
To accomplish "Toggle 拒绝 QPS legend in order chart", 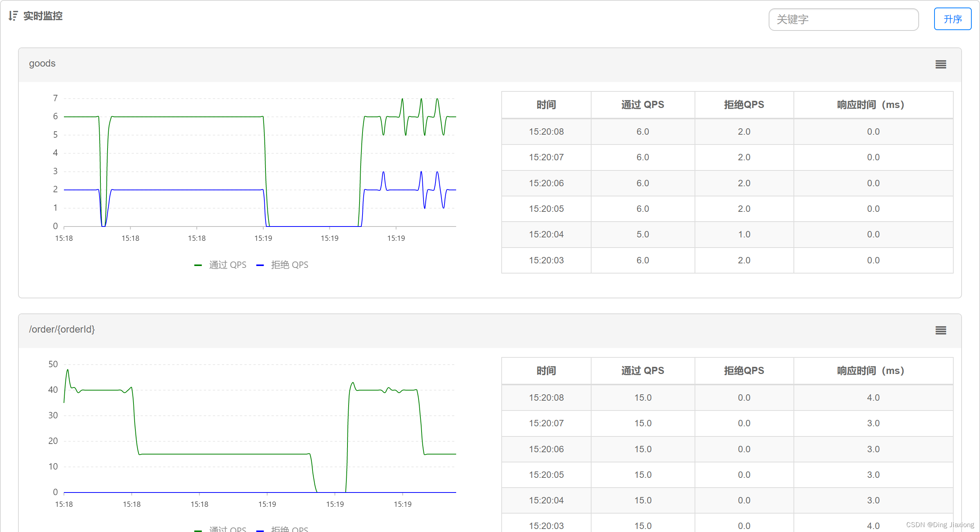I will pyautogui.click(x=282, y=529).
